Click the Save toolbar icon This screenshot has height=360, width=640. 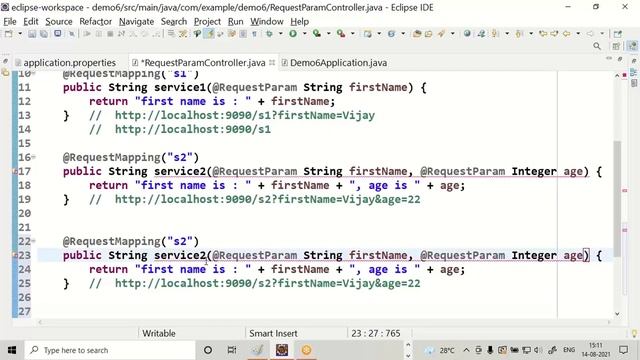(x=32, y=34)
